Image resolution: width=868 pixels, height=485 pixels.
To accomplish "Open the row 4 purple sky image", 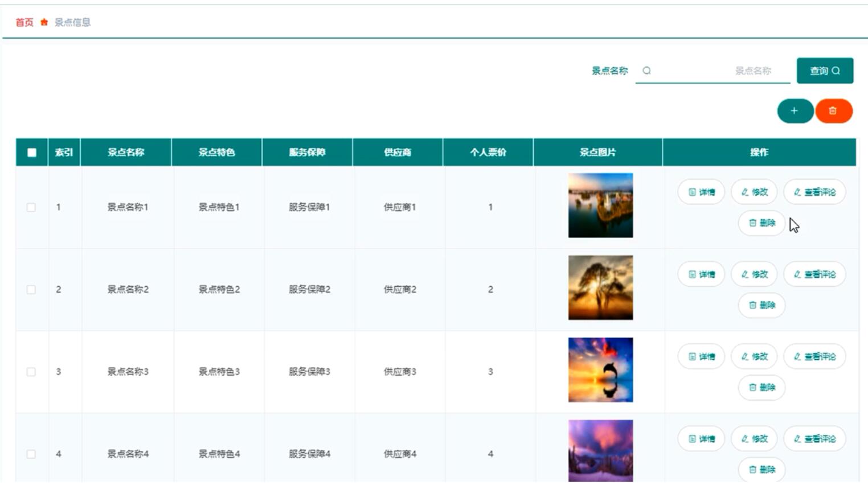I will (600, 451).
